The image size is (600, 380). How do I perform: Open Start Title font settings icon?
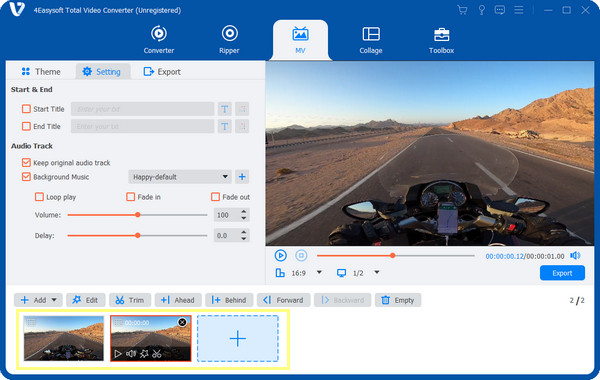pyautogui.click(x=225, y=109)
